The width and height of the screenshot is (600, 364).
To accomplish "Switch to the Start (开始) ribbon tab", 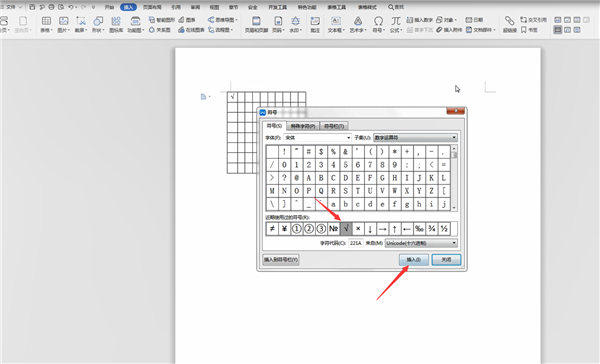I will pos(109,7).
